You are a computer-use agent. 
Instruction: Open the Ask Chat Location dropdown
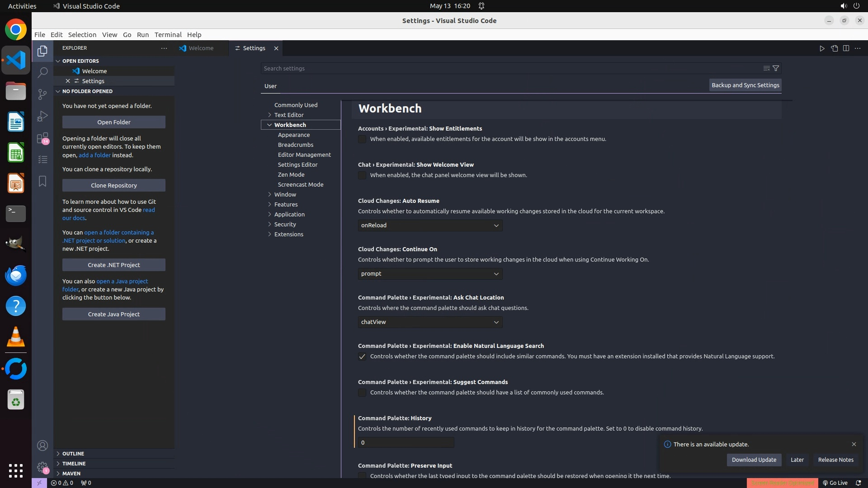pyautogui.click(x=430, y=322)
